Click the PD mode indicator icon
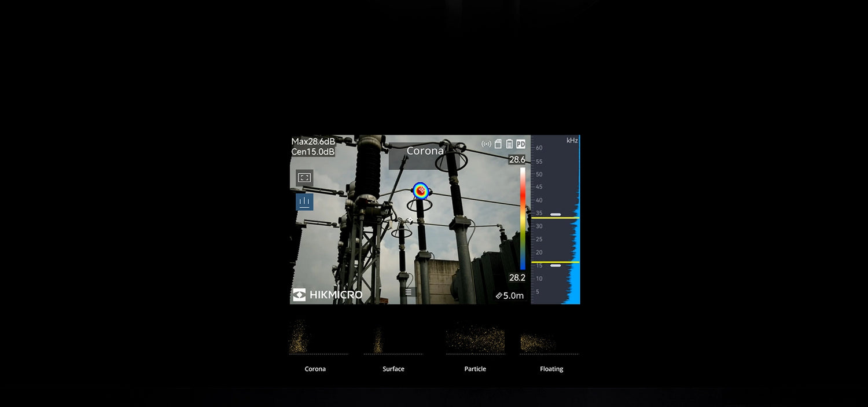Screen dimensions: 868x407 pyautogui.click(x=521, y=144)
